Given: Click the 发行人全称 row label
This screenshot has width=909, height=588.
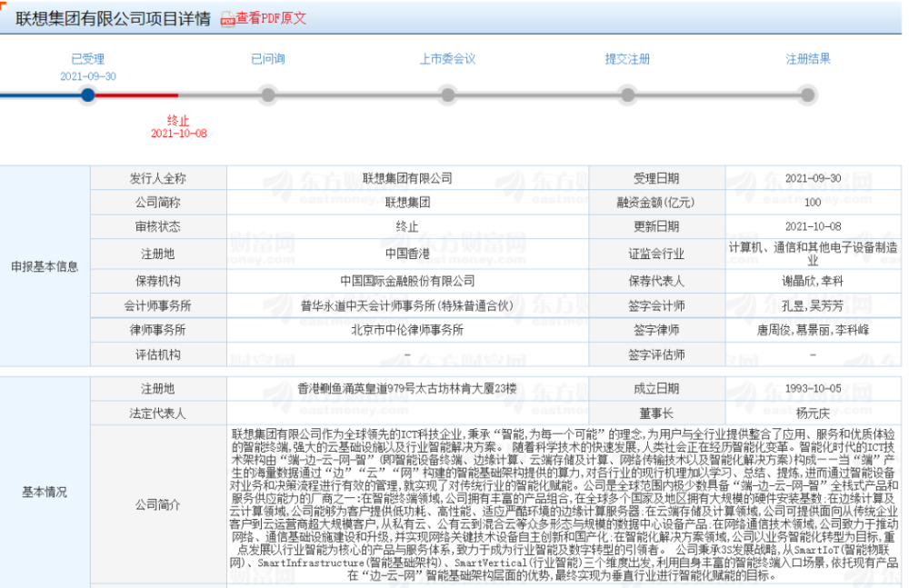Looking at the screenshot, I should [x=157, y=178].
